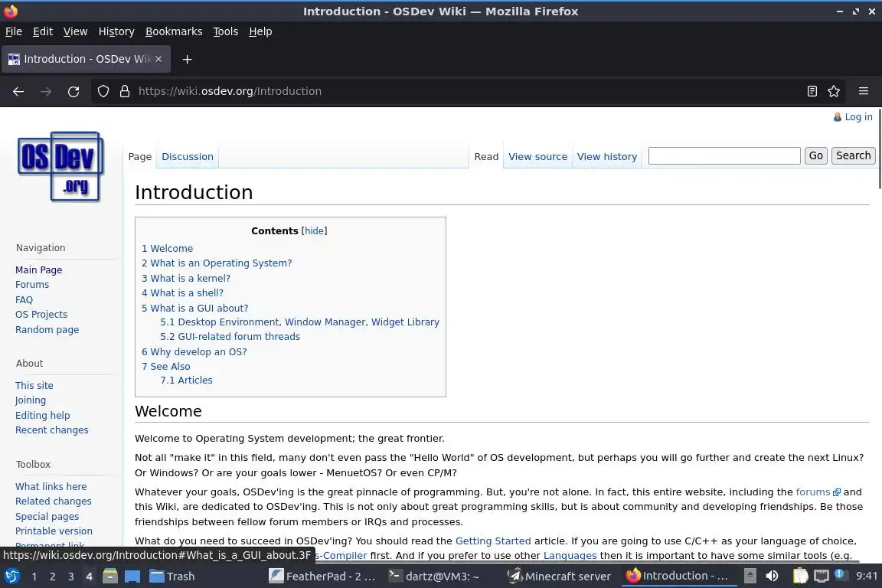882x588 pixels.
Task: Jump to What is a shell? section
Action: pos(182,292)
